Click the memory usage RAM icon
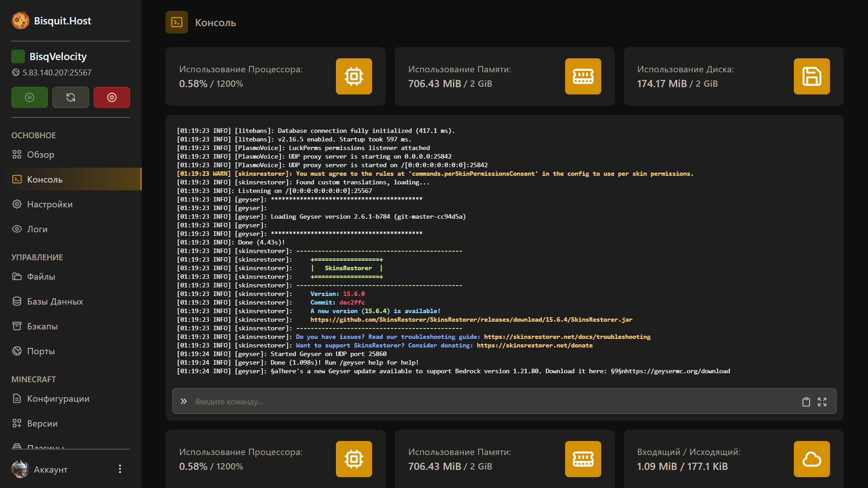The height and width of the screenshot is (488, 868). pos(583,76)
